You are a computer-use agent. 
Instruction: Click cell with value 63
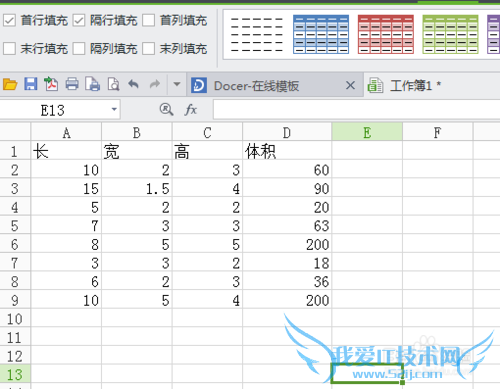287,225
